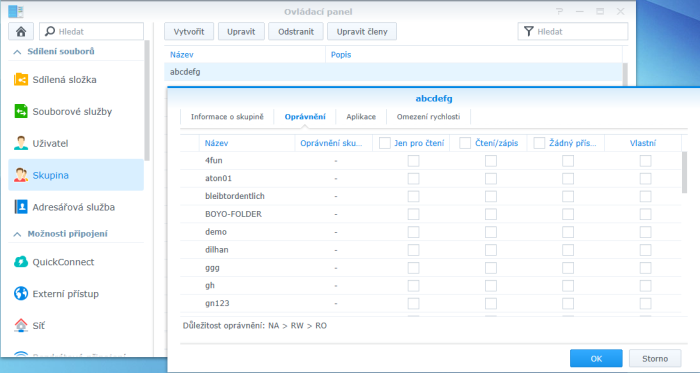Tick Vlastní checkbox for BOYO-FOLDER
The width and height of the screenshot is (700, 373).
[x=646, y=214]
